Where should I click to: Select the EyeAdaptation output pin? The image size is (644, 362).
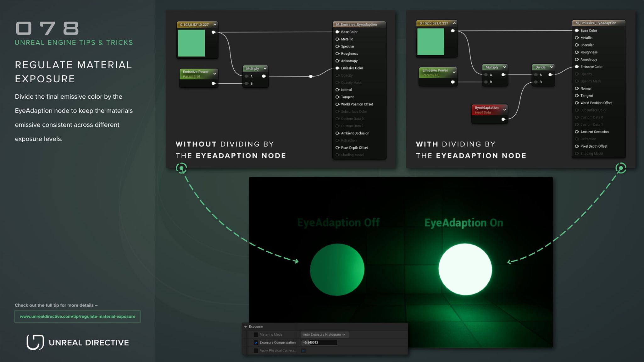[x=504, y=119]
